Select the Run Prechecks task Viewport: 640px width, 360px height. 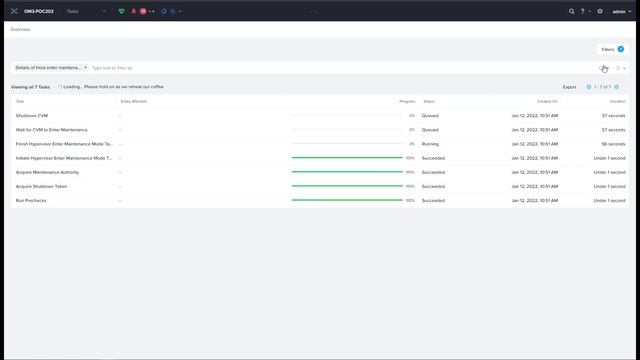point(31,200)
